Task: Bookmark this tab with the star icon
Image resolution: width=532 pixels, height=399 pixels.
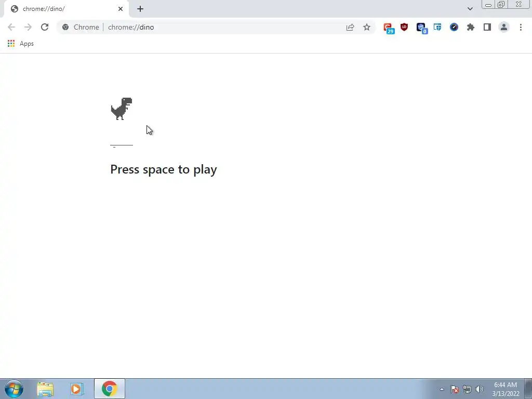Action: pyautogui.click(x=367, y=27)
